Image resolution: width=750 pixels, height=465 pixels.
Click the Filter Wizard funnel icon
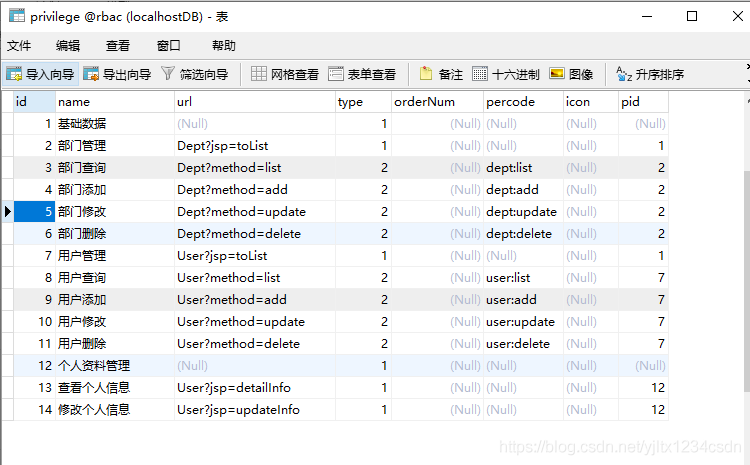[x=168, y=74]
